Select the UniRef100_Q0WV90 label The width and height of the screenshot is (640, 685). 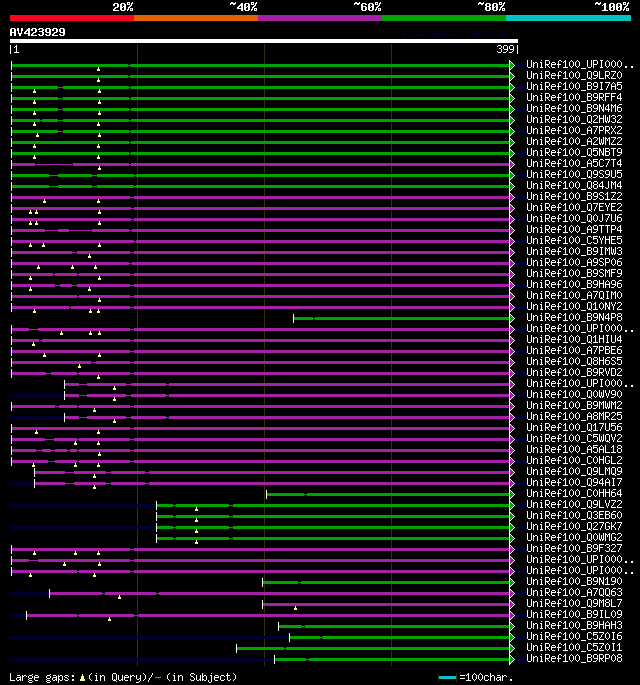[x=574, y=394]
